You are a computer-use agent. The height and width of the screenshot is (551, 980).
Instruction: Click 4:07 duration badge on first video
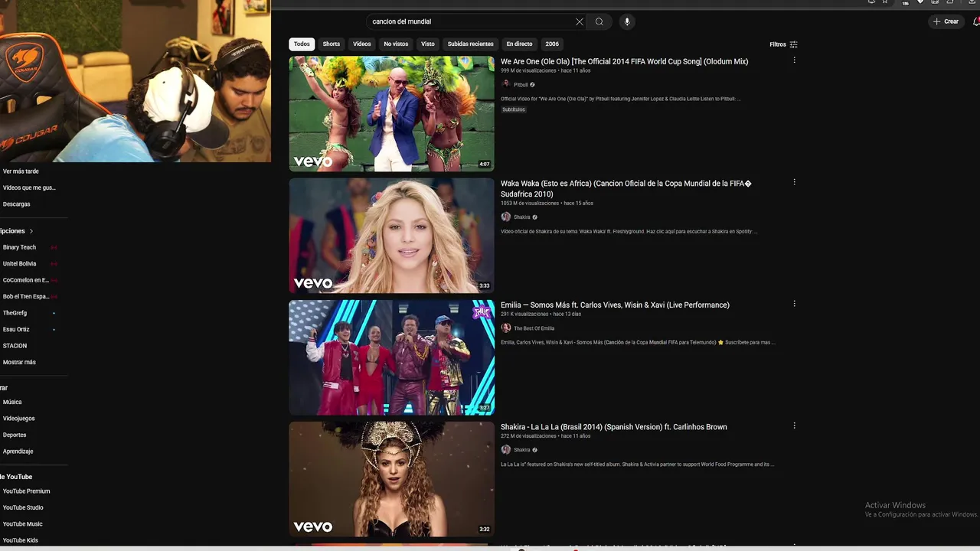pyautogui.click(x=484, y=164)
